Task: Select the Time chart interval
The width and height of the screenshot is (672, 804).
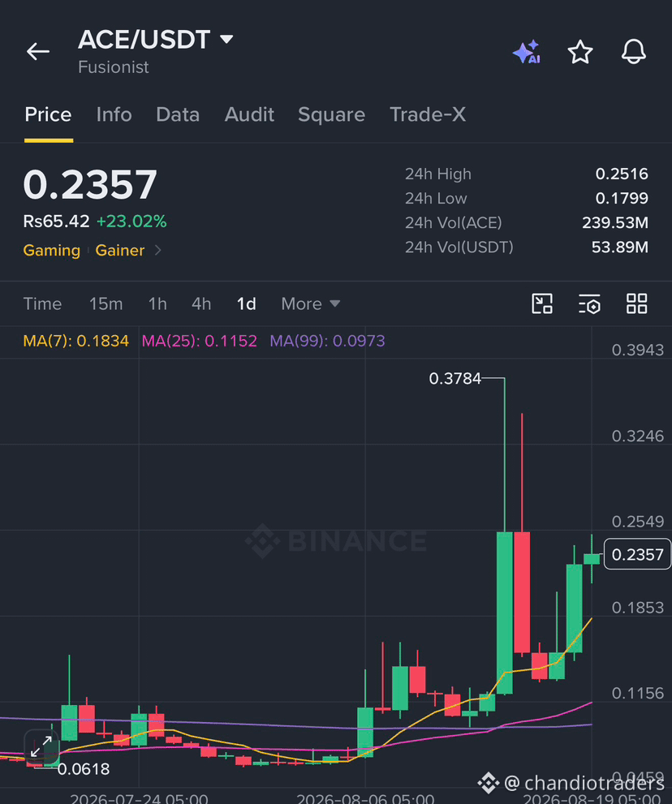Action: click(x=42, y=304)
